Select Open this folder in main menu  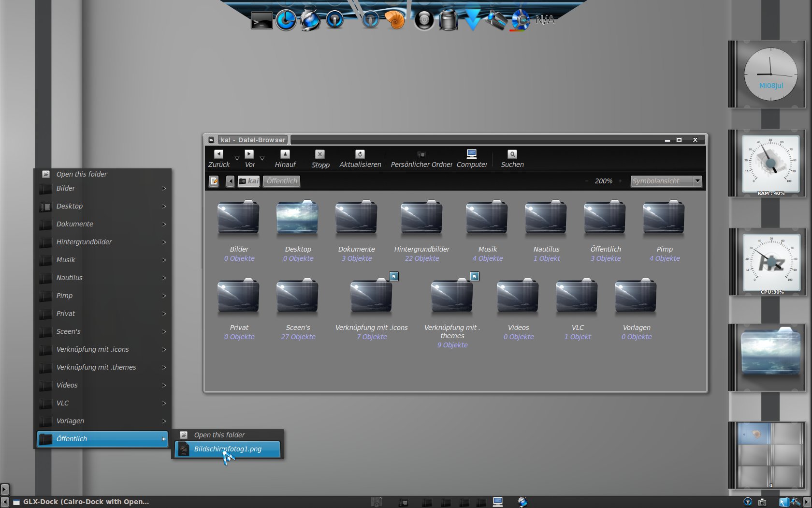(102, 174)
